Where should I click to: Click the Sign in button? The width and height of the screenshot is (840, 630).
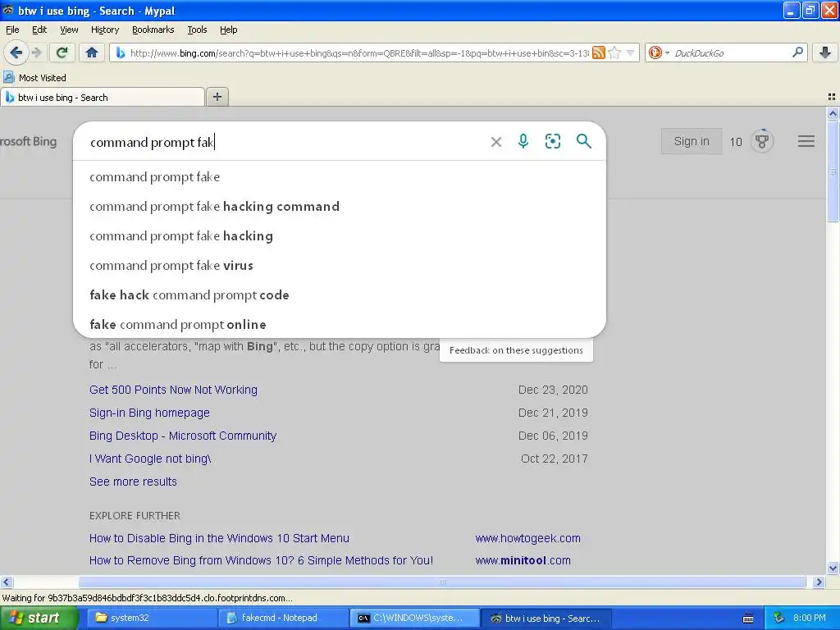[x=691, y=141]
